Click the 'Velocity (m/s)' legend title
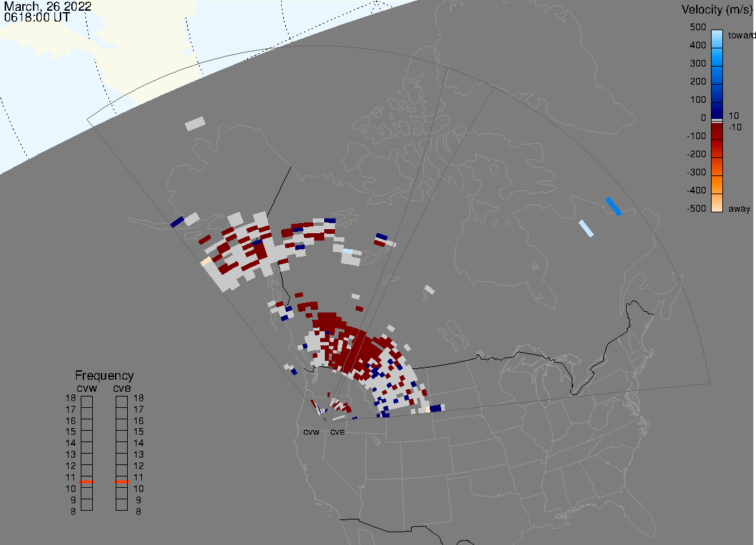Viewport: 756px width, 545px height. click(717, 9)
